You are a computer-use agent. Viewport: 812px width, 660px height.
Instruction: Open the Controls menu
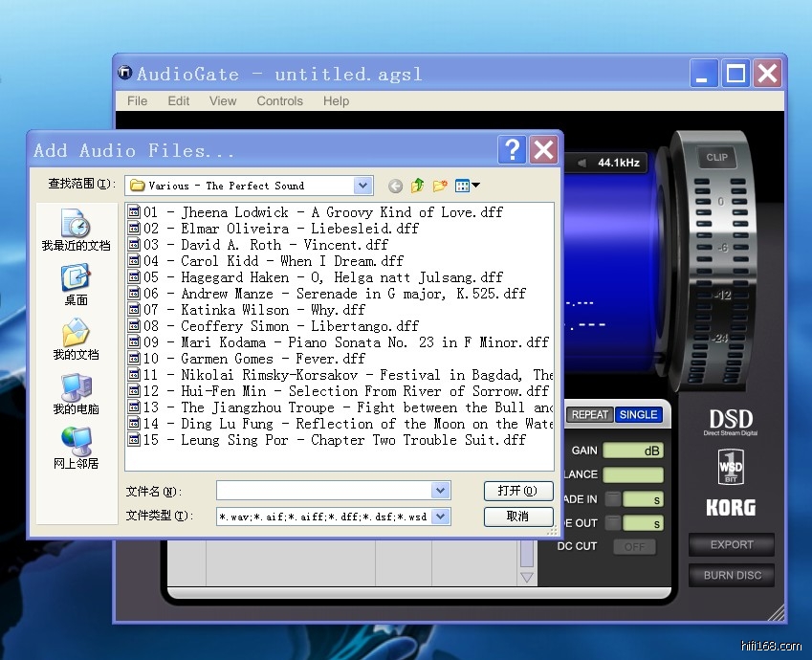click(279, 100)
